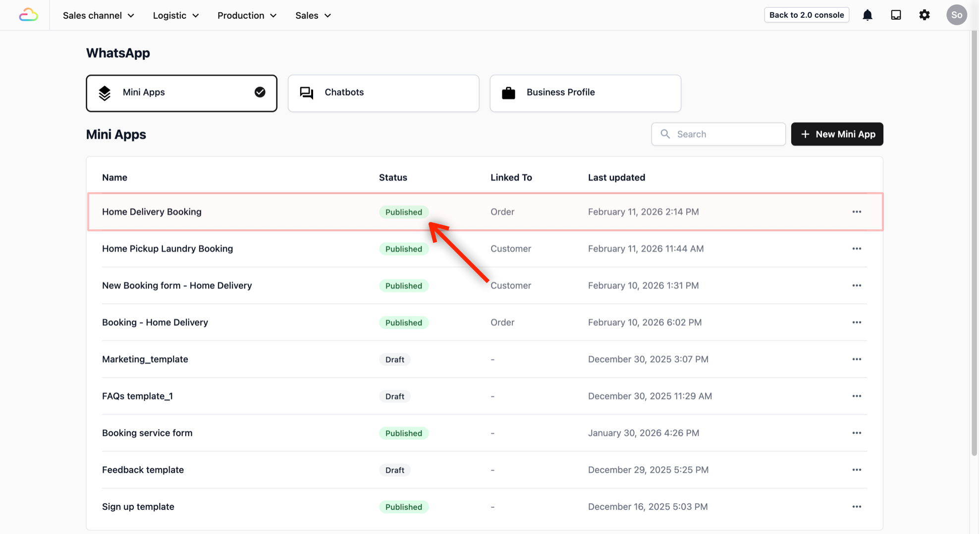Click date February 10, 2026 6:02 PM
The image size is (980, 534).
tap(645, 322)
